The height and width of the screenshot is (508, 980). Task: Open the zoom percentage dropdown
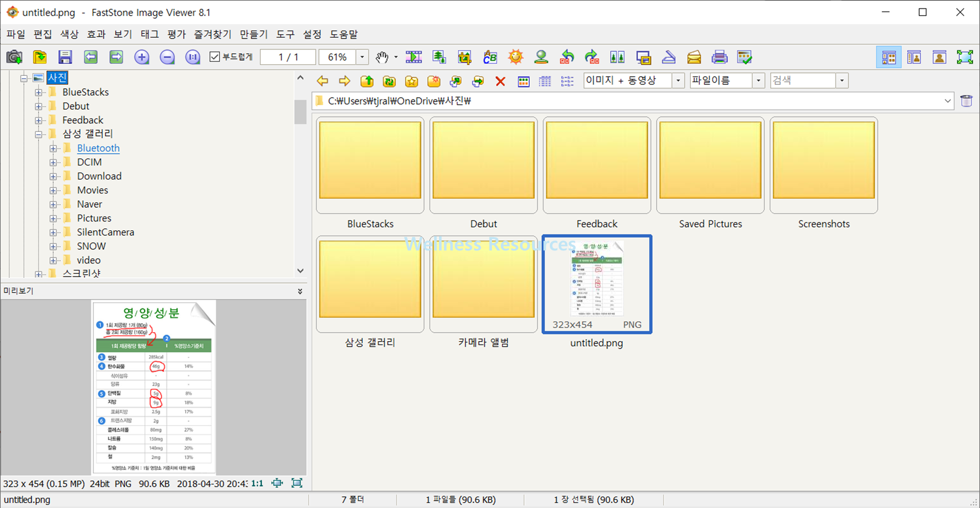pyautogui.click(x=362, y=57)
